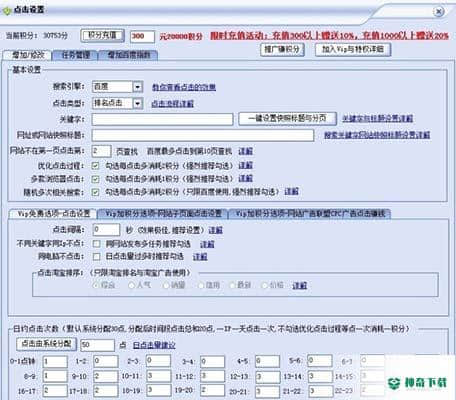Close the 点击设置 window
Viewport: 456px width, 400px height.
(439, 12)
